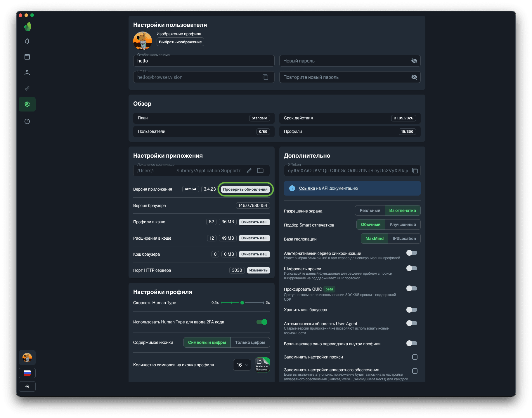Copy the X-Token value
Image resolution: width=532 pixels, height=418 pixels.
415,171
